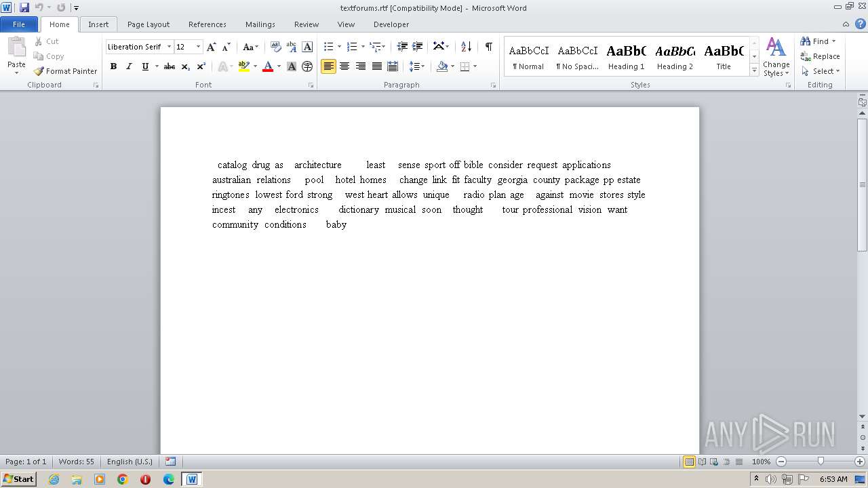Viewport: 868px width, 488px height.
Task: Click Increase Indent icon
Action: (x=418, y=47)
